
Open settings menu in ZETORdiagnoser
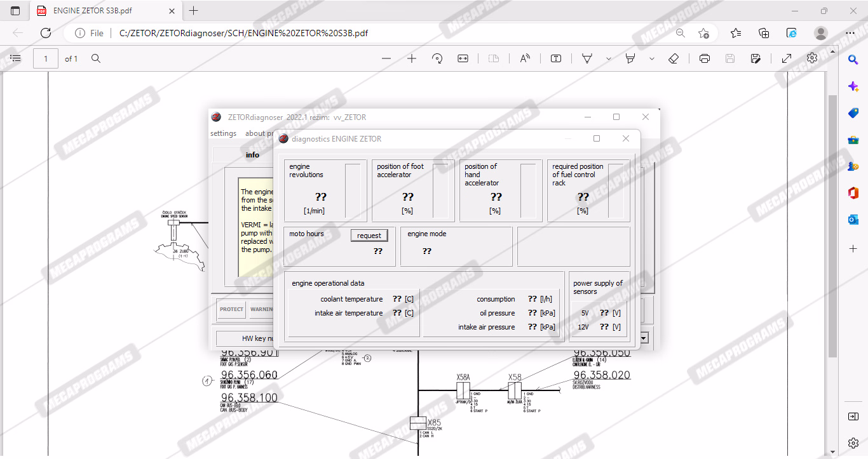point(224,133)
